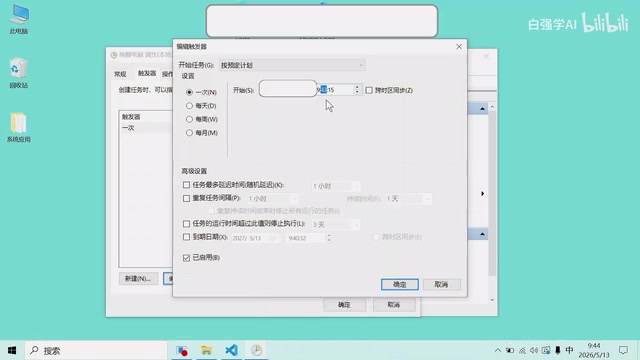Switch input method via 中 indicator
The image size is (640, 360).
click(x=569, y=350)
